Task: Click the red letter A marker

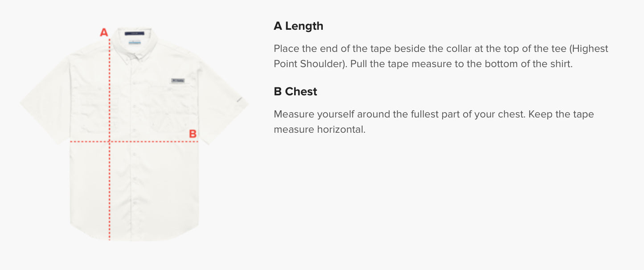Action: [x=104, y=33]
